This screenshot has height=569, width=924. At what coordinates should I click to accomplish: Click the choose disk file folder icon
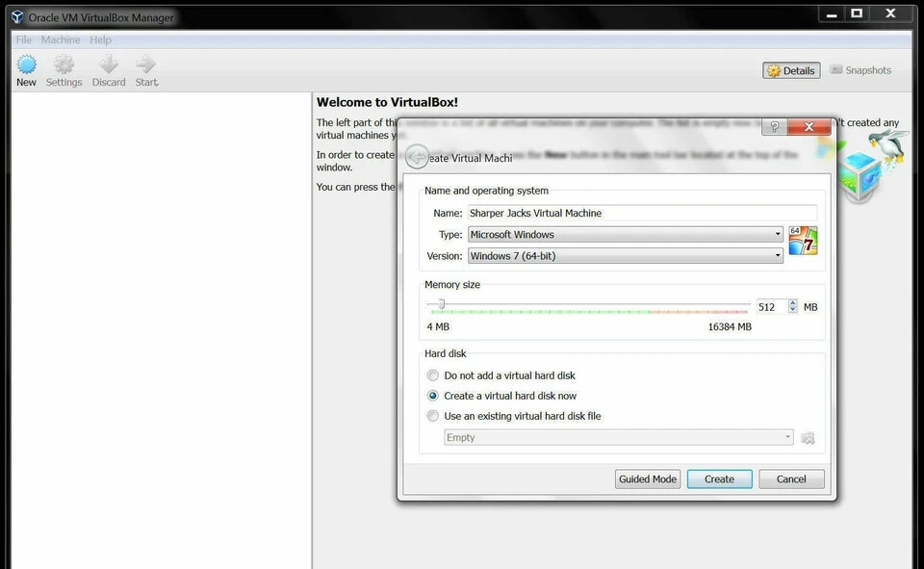coord(808,438)
